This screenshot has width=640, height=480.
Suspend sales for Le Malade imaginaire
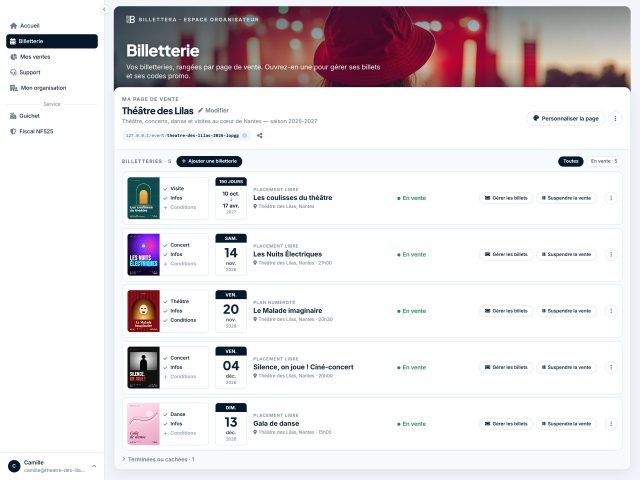click(x=566, y=311)
